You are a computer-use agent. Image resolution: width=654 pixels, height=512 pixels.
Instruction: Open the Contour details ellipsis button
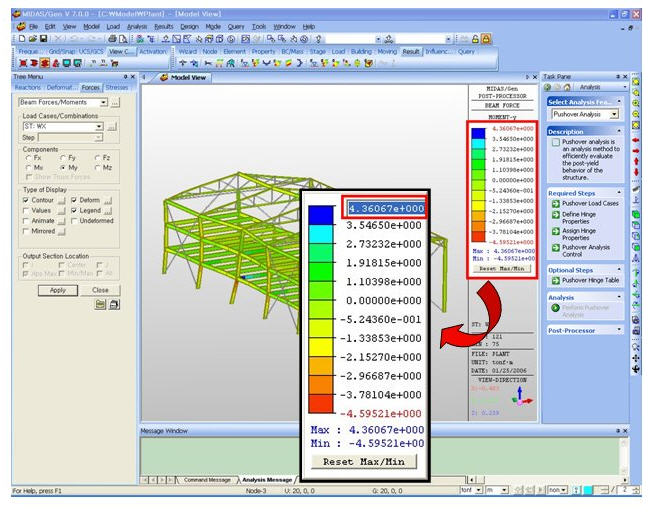62,201
